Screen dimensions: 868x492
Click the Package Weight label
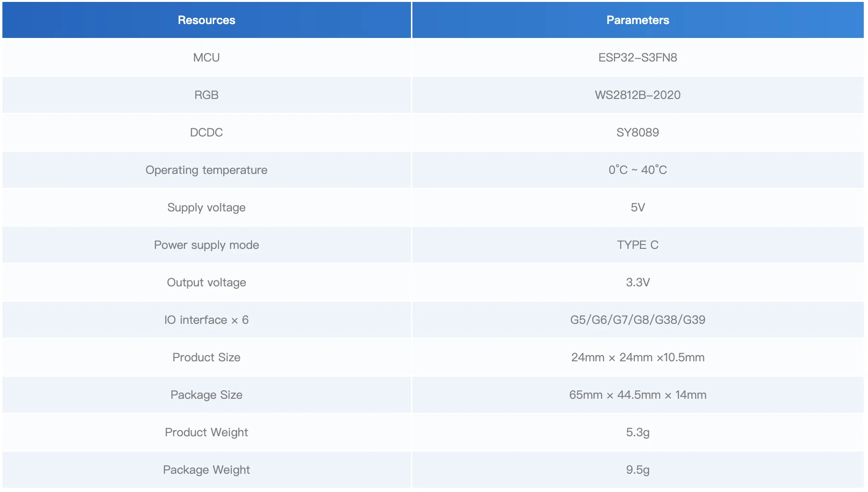pyautogui.click(x=206, y=470)
